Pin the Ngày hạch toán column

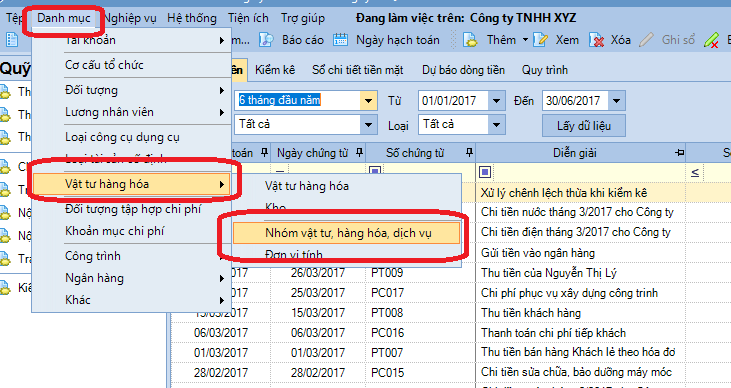pyautogui.click(x=264, y=152)
